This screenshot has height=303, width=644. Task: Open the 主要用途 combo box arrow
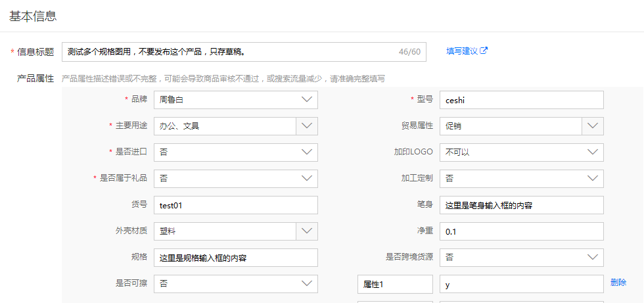pos(306,126)
